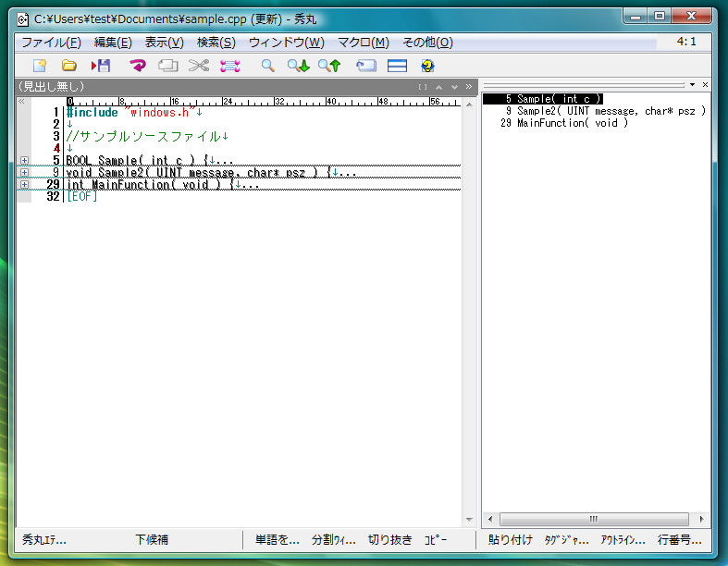The height and width of the screenshot is (566, 728).
Task: Click 秀丸ｴﾃﾞ... function key button
Action: pyautogui.click(x=44, y=539)
